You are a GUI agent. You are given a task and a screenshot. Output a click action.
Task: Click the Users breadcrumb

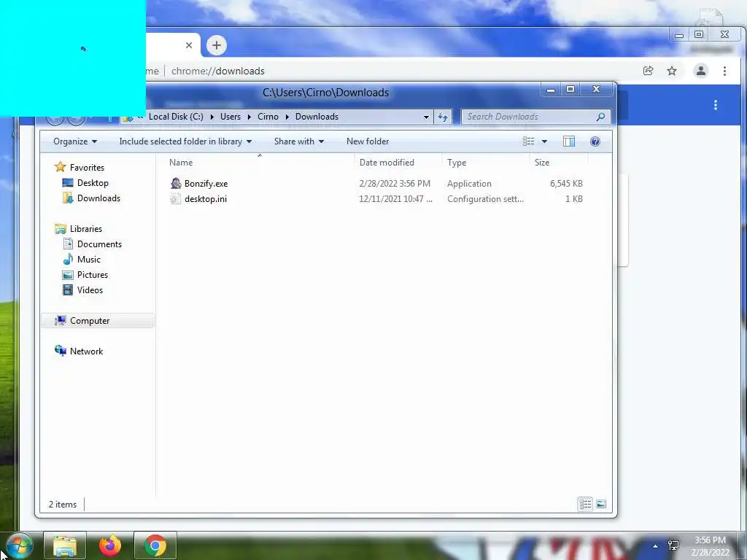pyautogui.click(x=231, y=117)
